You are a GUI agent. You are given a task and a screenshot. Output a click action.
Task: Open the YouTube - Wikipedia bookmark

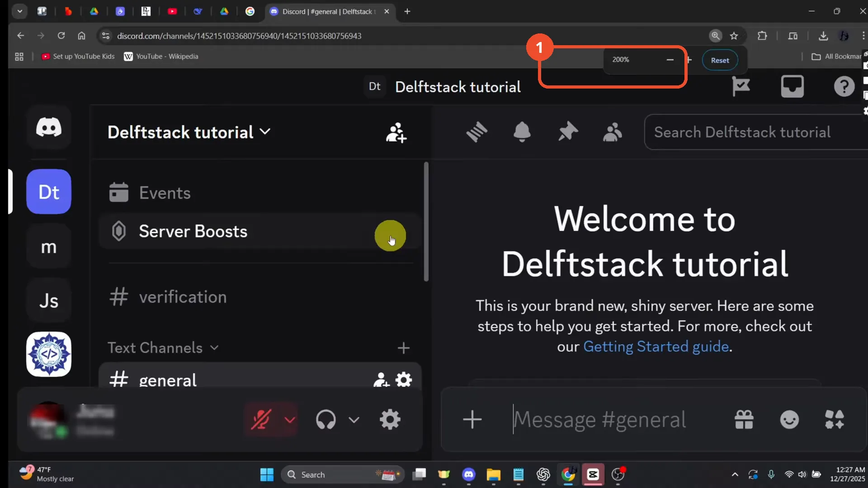(161, 56)
